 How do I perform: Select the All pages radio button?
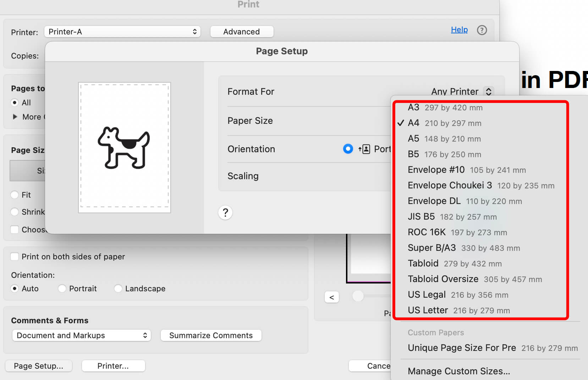[x=15, y=103]
